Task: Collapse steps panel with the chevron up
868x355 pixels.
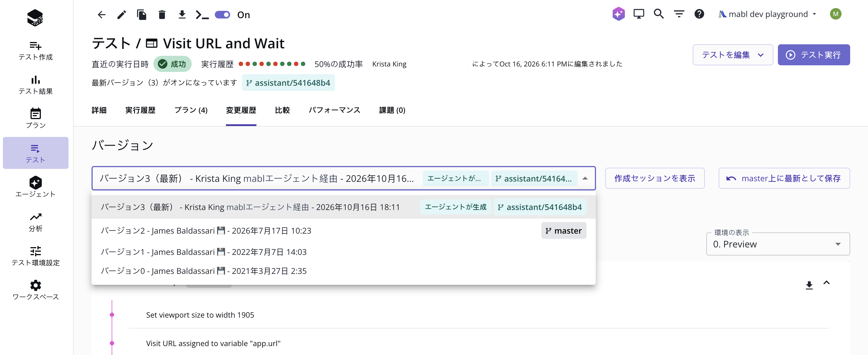Action: pyautogui.click(x=827, y=283)
